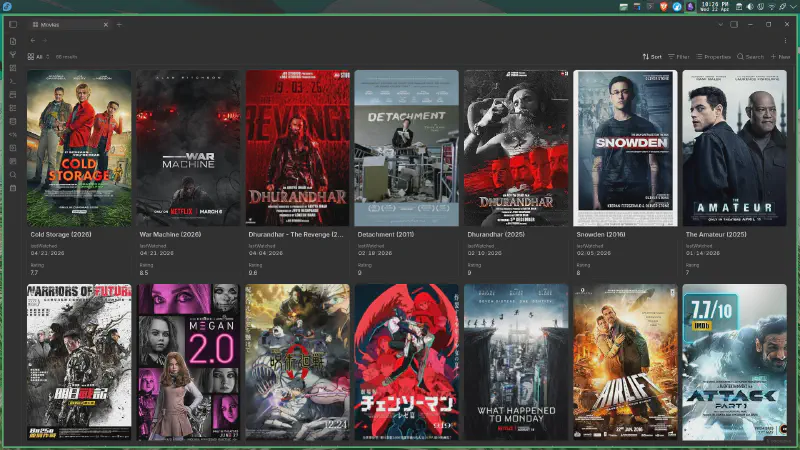Viewport: 800px width, 450px height.
Task: Open the War Machine poster
Action: coord(188,148)
